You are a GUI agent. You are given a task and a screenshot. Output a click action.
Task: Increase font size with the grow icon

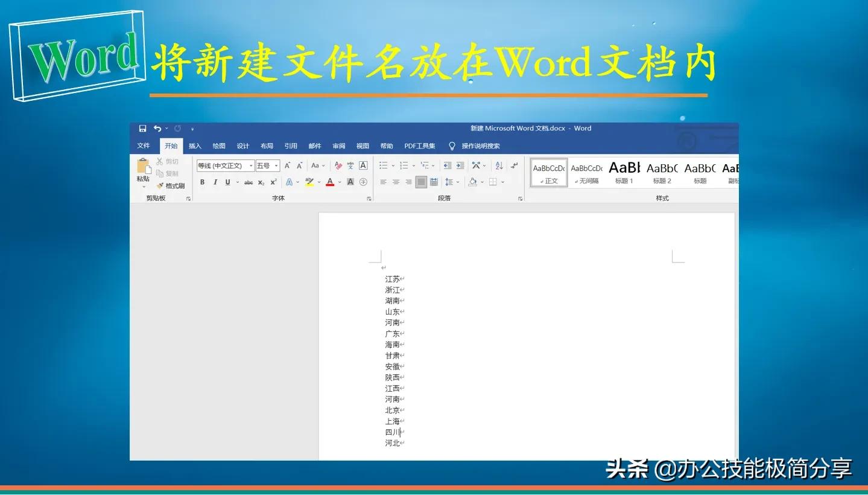point(287,165)
